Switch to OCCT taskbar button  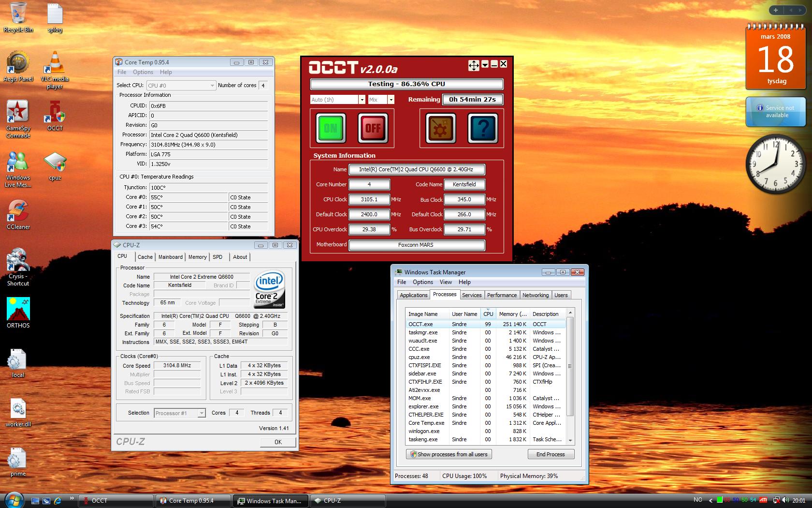coord(116,501)
